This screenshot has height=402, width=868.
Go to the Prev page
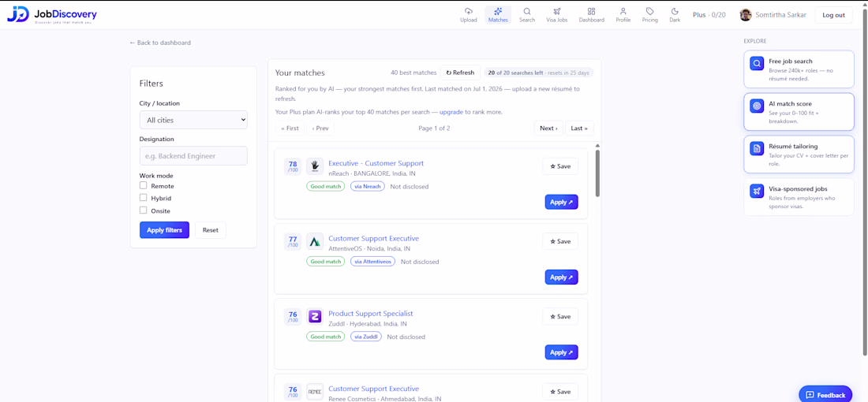(x=320, y=128)
